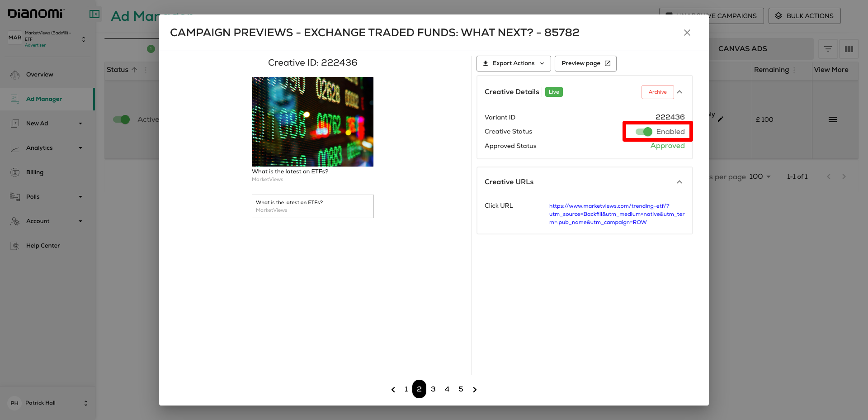868x420 pixels.
Task: Toggle the Creative Status Enabled switch
Action: [644, 132]
